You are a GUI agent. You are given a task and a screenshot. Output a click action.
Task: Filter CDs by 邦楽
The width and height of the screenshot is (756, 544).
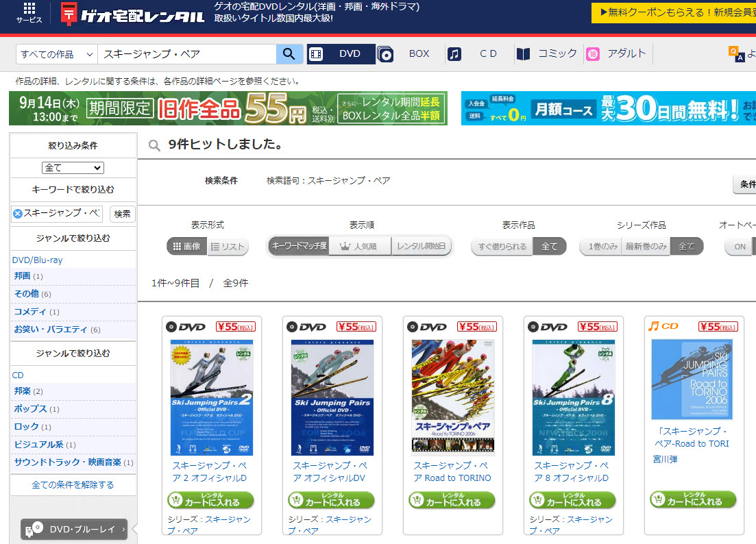22,391
